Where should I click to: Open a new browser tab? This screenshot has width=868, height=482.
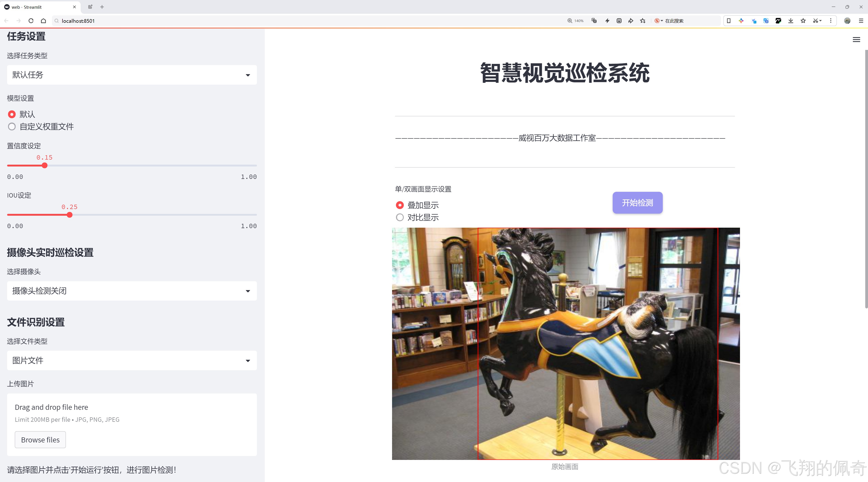click(x=102, y=7)
